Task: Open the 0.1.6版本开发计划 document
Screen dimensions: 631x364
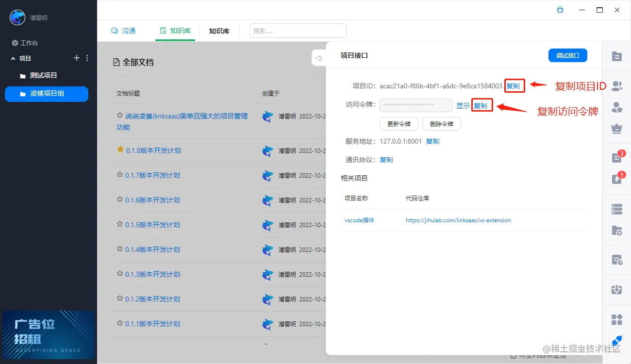Action: point(152,200)
